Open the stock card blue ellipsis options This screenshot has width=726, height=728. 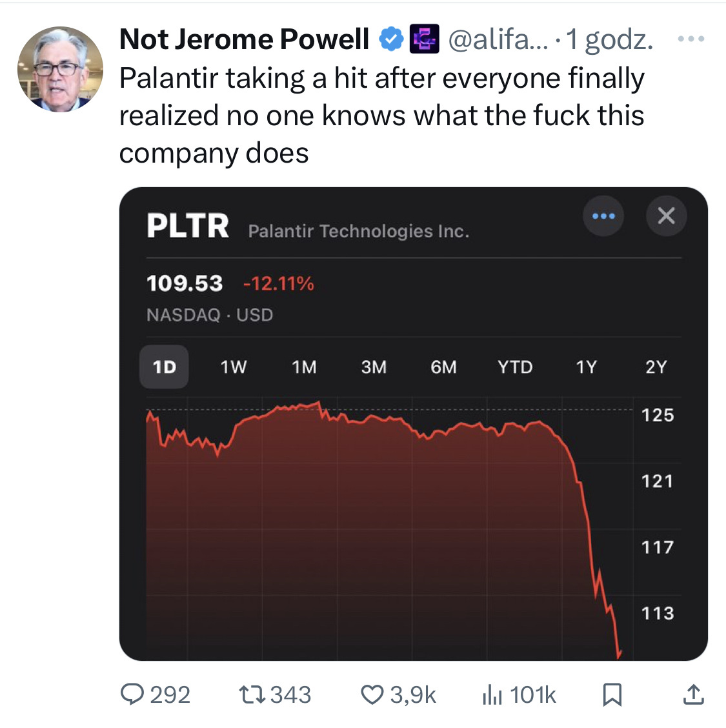tap(603, 216)
